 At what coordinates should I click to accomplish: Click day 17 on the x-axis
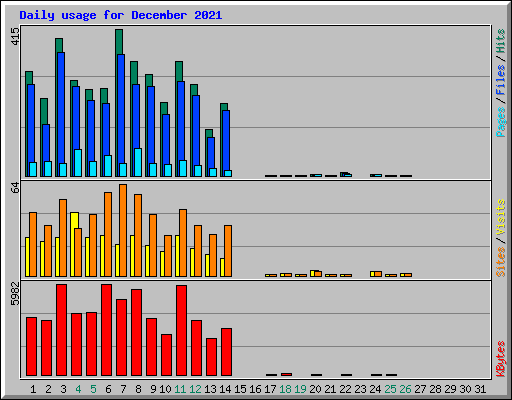tap(270, 389)
